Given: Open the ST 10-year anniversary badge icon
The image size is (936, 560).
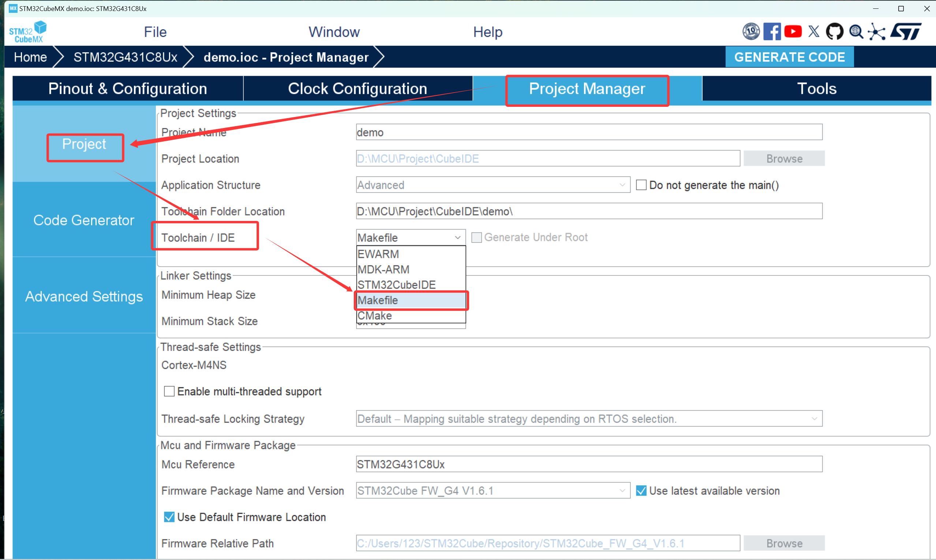Looking at the screenshot, I should (751, 32).
